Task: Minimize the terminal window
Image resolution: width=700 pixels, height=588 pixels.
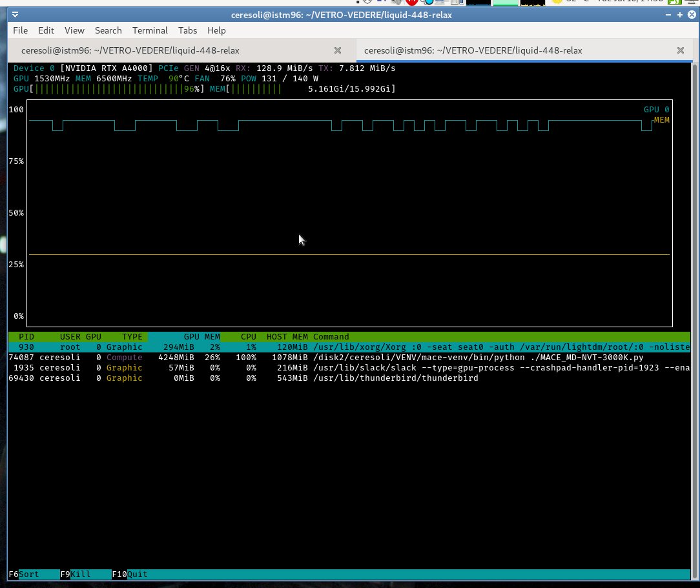Action: click(x=668, y=15)
